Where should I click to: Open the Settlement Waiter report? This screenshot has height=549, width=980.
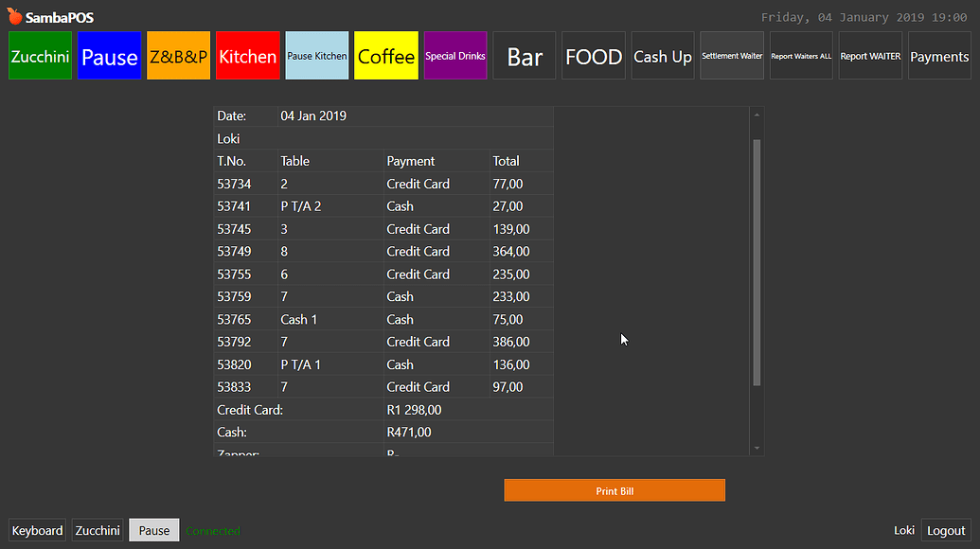[x=731, y=55]
